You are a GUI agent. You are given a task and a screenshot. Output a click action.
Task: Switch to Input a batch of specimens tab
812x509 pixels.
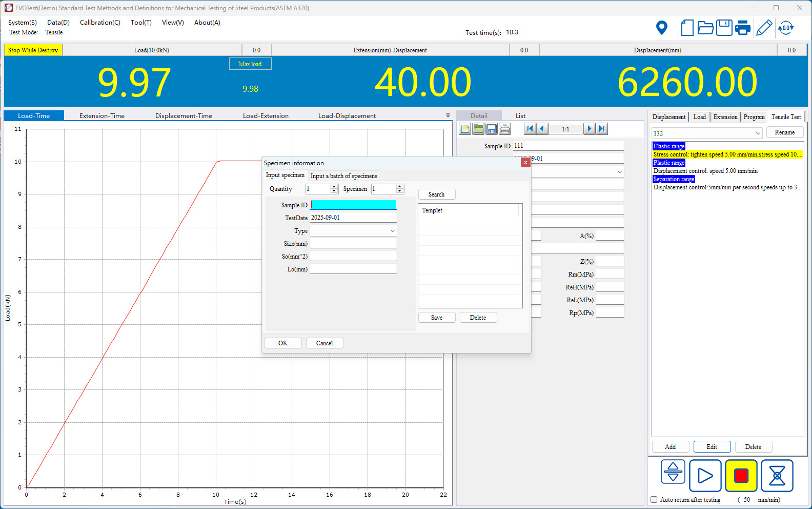(343, 176)
